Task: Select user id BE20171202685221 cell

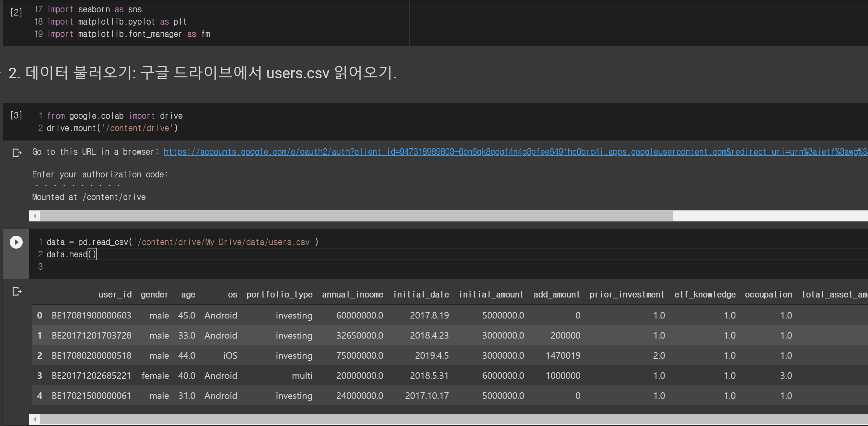Action: 91,376
